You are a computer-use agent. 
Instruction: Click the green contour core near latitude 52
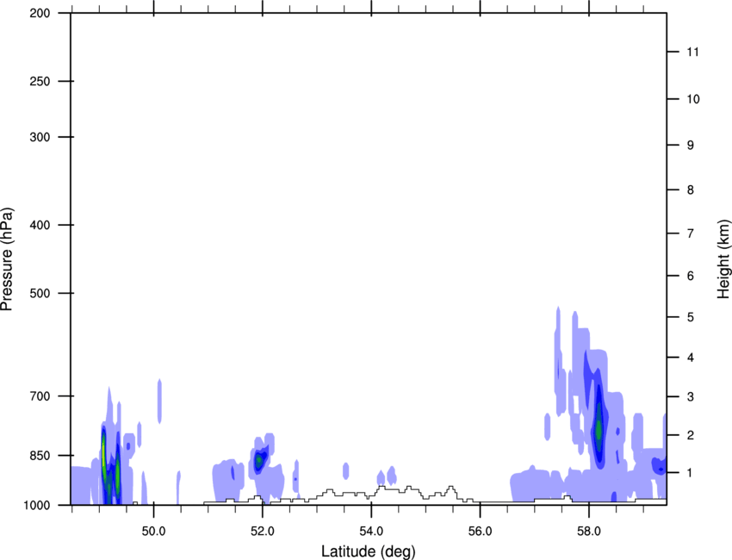tap(258, 461)
